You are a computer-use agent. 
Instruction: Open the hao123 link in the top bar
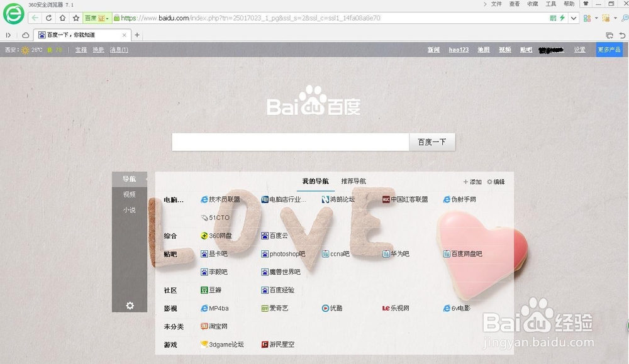459,50
